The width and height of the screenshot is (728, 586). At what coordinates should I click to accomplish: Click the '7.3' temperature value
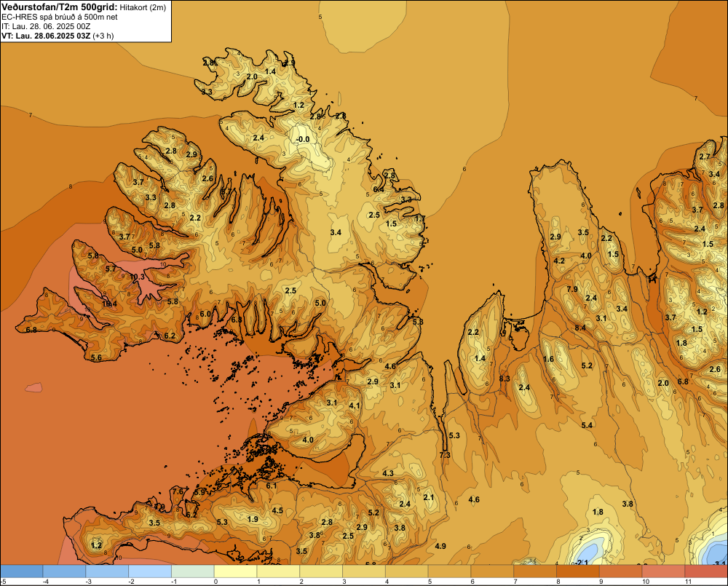pyautogui.click(x=445, y=455)
